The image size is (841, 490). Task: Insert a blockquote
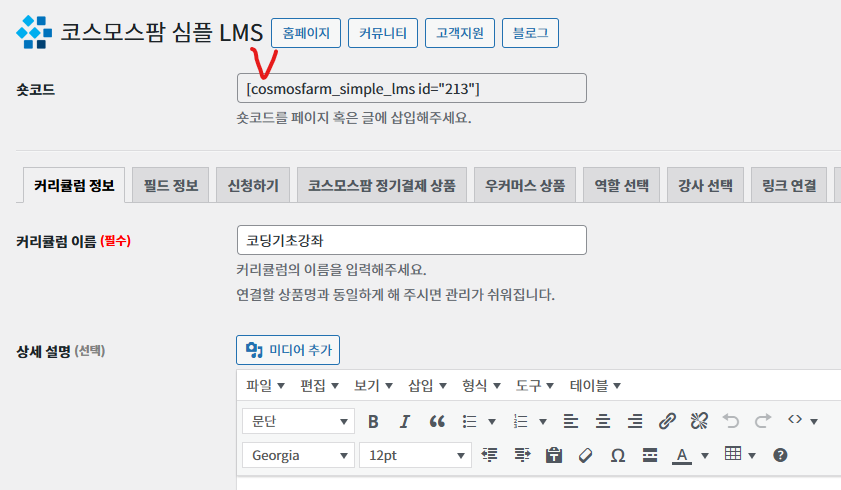pyautogui.click(x=437, y=422)
